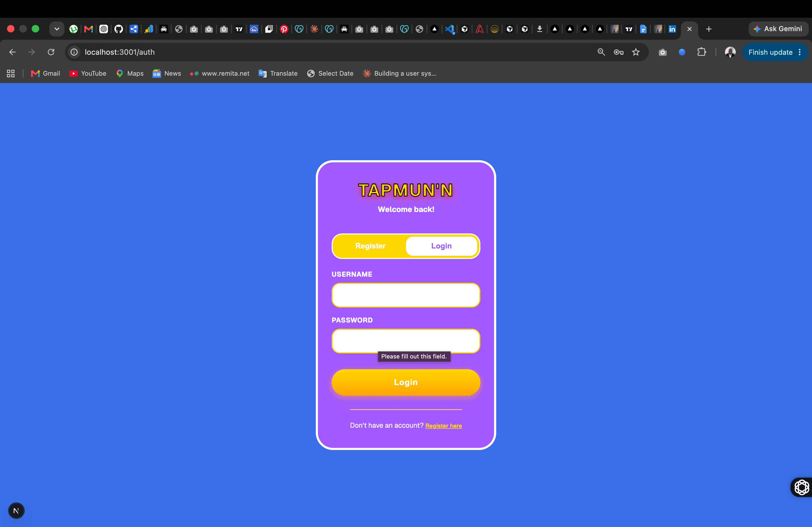Open the YouTube bookmark
Viewport: 812px width, 527px height.
(88, 73)
